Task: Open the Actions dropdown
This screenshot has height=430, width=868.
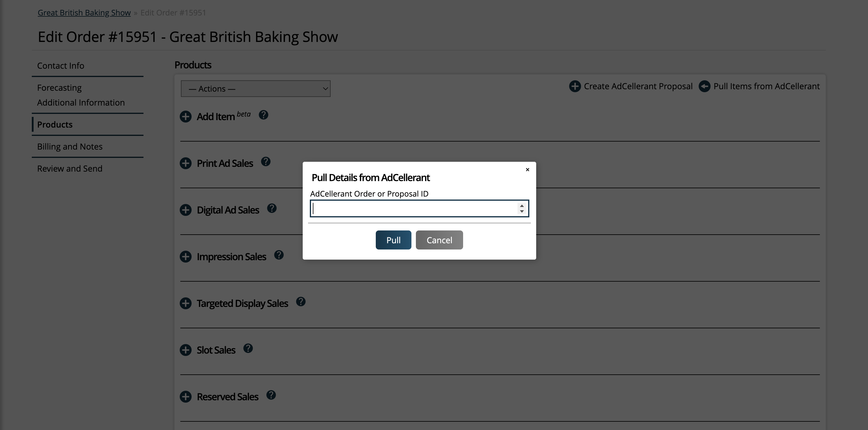Action: [256, 89]
